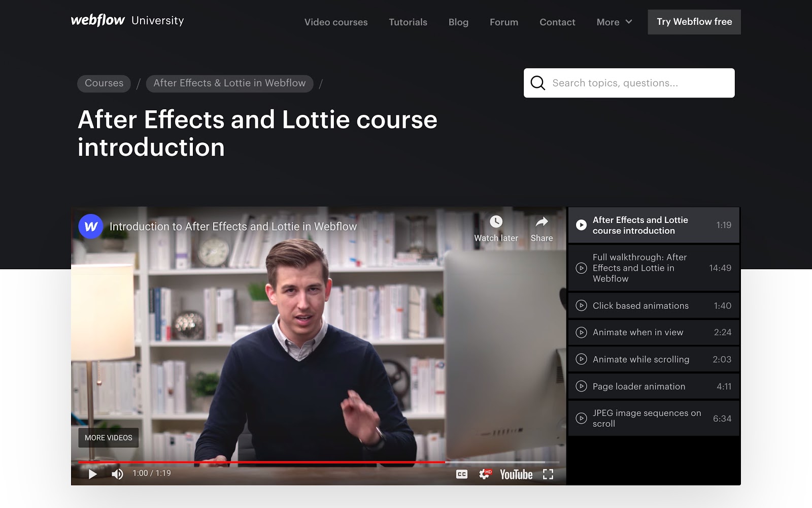812x508 pixels.
Task: Click the Watch later clock icon
Action: pyautogui.click(x=496, y=221)
